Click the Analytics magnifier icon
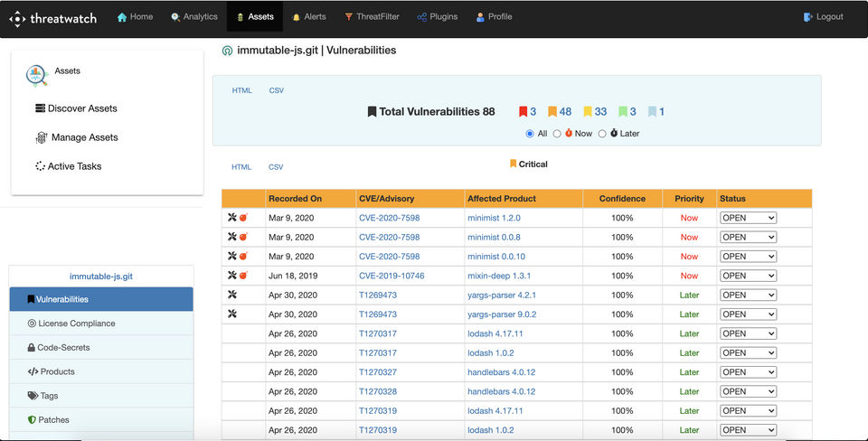868x441 pixels. pyautogui.click(x=175, y=17)
